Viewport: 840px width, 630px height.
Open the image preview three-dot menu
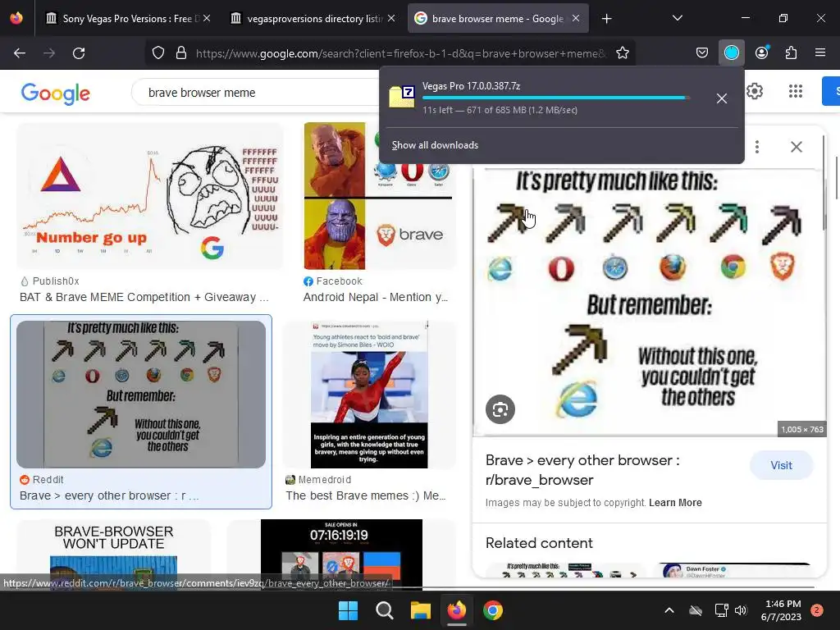coord(757,147)
